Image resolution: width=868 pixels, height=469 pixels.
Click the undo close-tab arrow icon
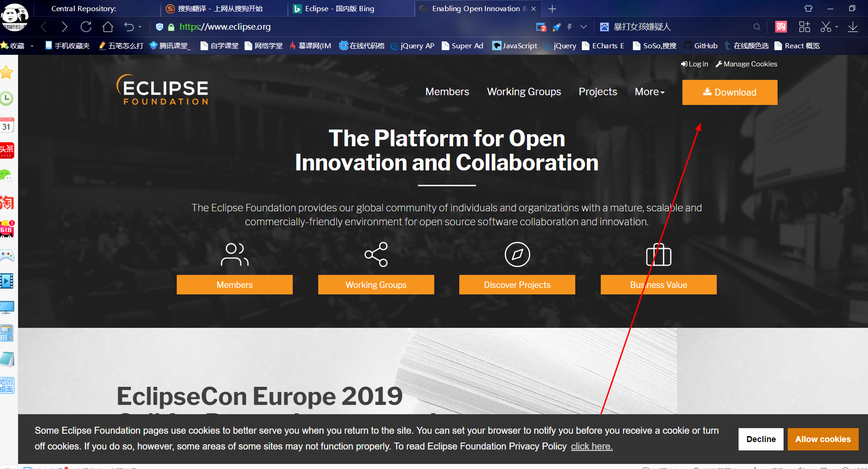pyautogui.click(x=129, y=27)
